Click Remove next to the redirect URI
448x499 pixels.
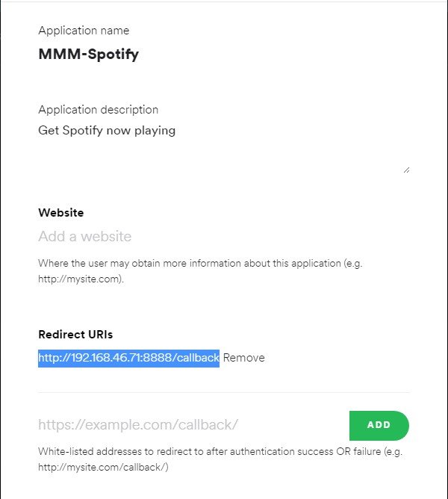[x=243, y=358]
